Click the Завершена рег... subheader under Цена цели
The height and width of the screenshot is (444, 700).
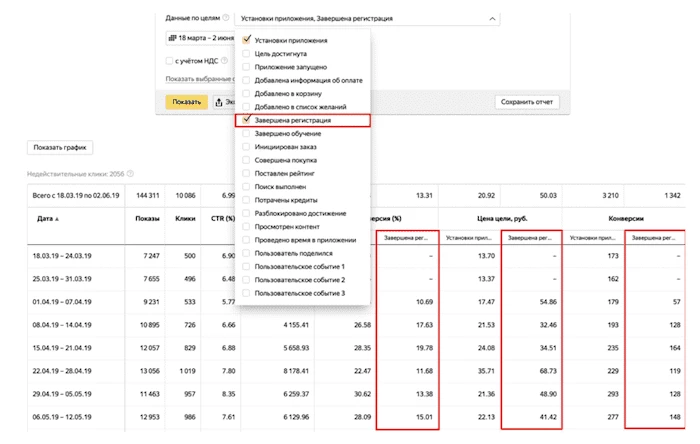[530, 238]
